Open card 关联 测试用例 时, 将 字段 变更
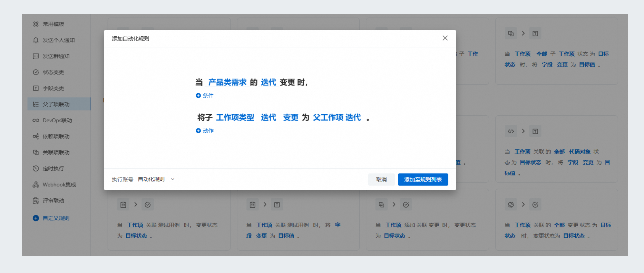This screenshot has width=644, height=273. pos(298,219)
